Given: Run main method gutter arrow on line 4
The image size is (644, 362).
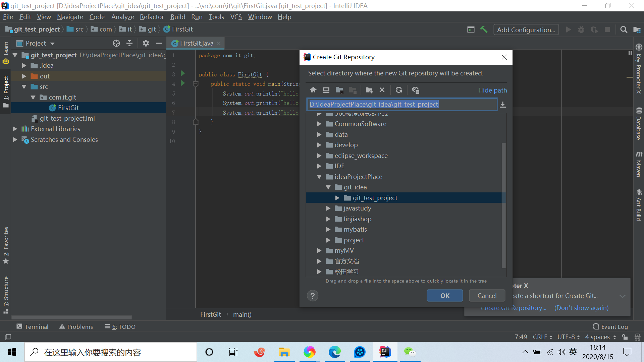Looking at the screenshot, I should (183, 83).
